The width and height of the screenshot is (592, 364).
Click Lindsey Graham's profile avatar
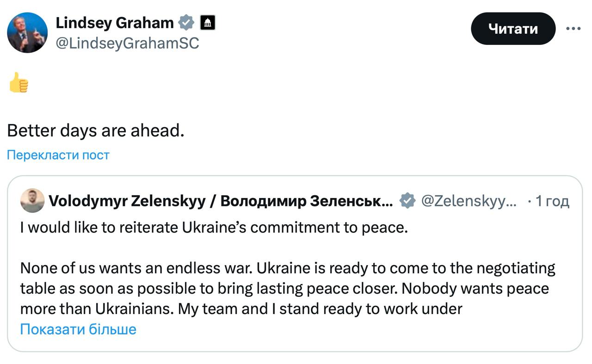[27, 32]
